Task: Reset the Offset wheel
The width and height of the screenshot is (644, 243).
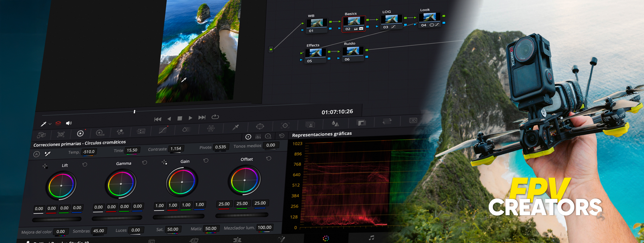Action: (x=269, y=158)
